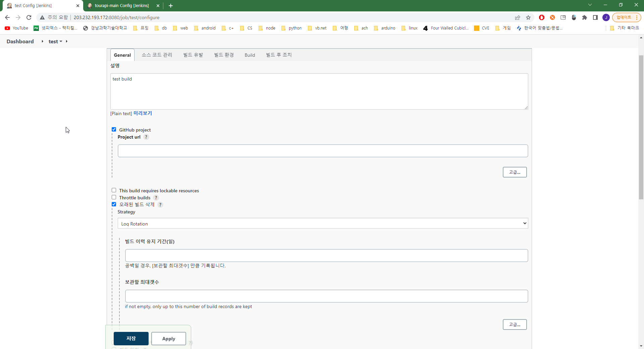The height and width of the screenshot is (349, 644).
Task: Click the share page icon
Action: [518, 17]
